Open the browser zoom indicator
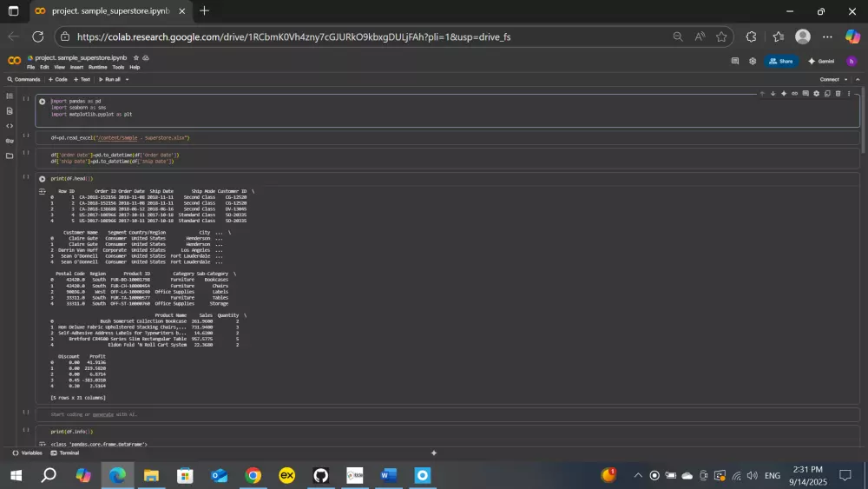The image size is (868, 489). [678, 36]
